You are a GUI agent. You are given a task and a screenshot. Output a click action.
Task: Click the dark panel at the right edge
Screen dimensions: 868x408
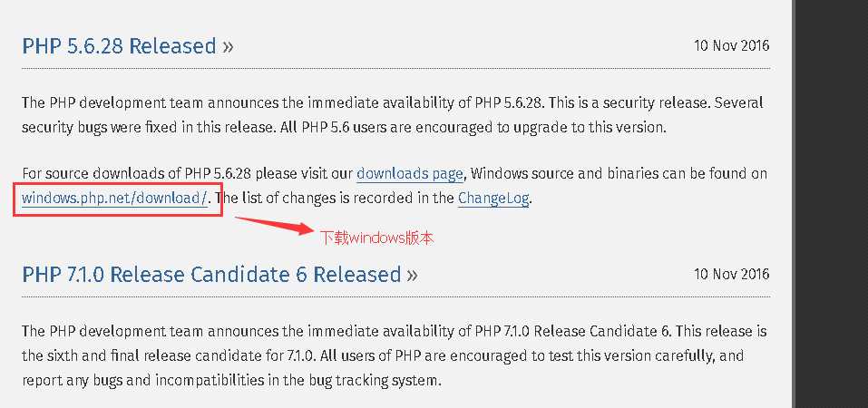830,204
